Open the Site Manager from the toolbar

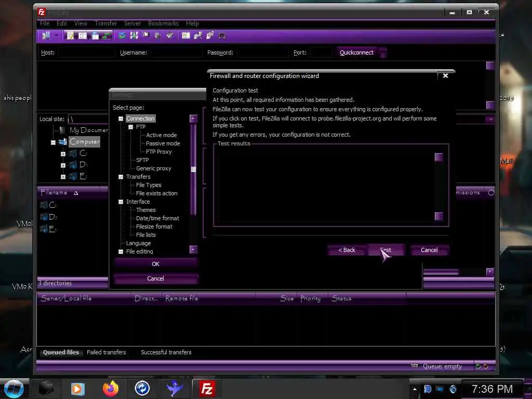coord(46,36)
